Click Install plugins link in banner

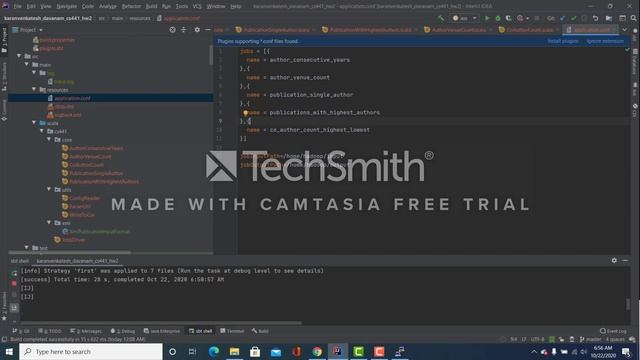[563, 41]
